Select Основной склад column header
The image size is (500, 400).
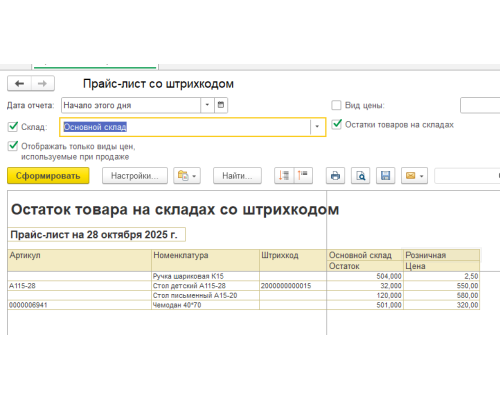click(365, 255)
